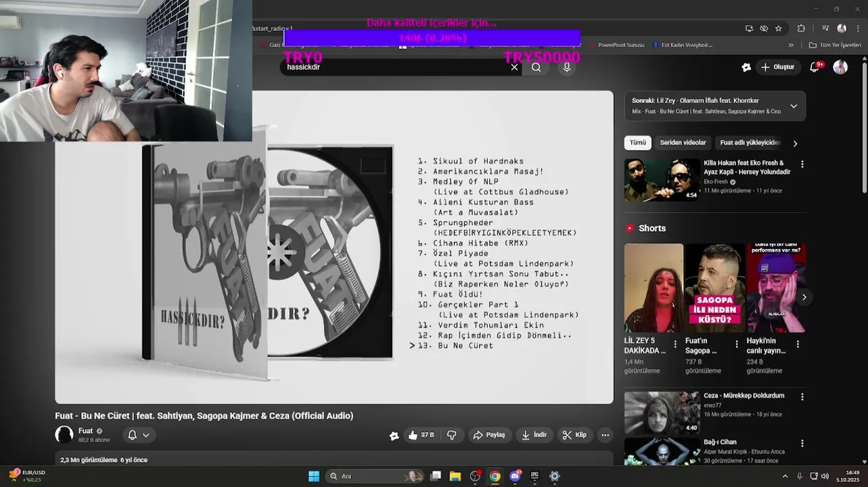Open the Killa Hakan feat Eko Fresh thumbnail
The width and height of the screenshot is (868, 487).
click(662, 180)
